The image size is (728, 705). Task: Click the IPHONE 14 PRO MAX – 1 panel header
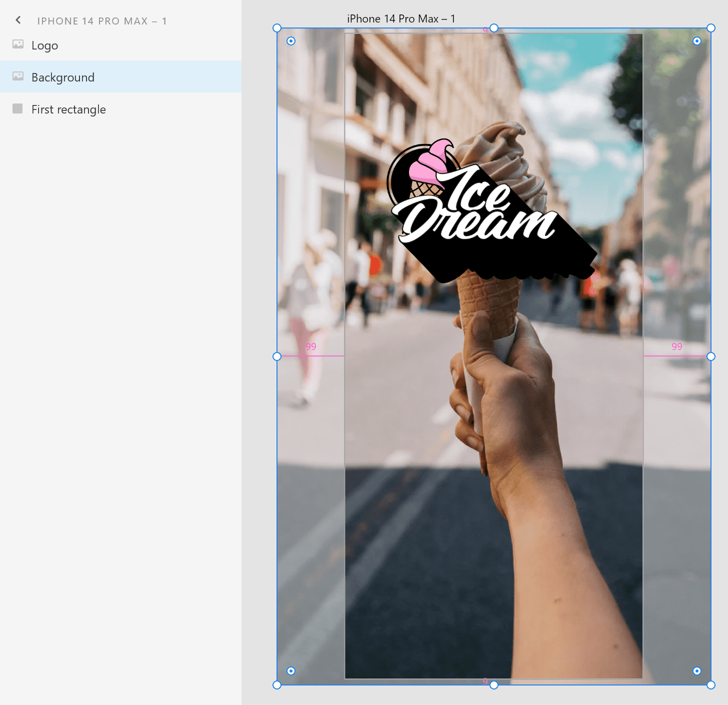coord(102,21)
